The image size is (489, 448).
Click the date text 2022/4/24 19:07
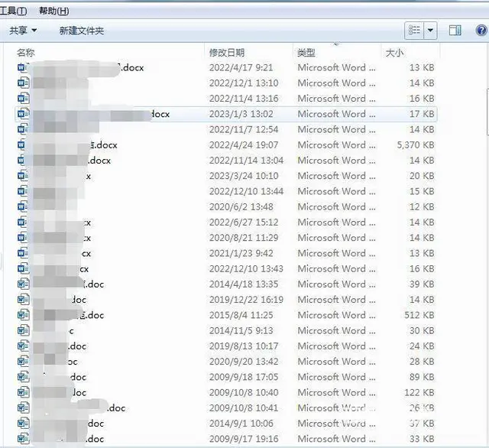[244, 145]
